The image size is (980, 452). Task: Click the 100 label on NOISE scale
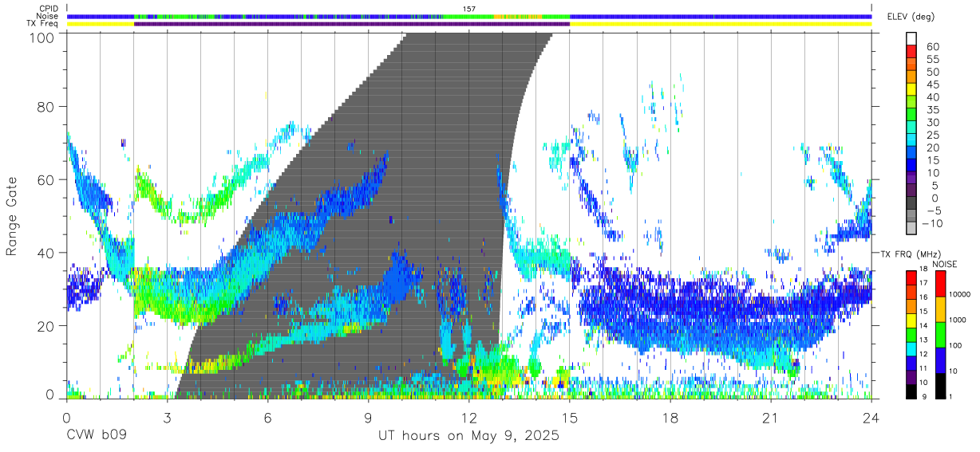pos(955,345)
